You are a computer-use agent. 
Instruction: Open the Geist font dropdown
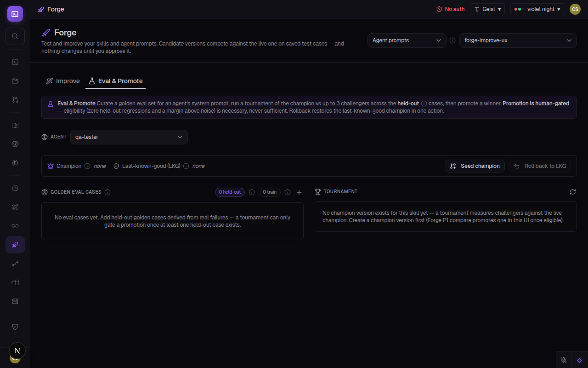click(487, 9)
